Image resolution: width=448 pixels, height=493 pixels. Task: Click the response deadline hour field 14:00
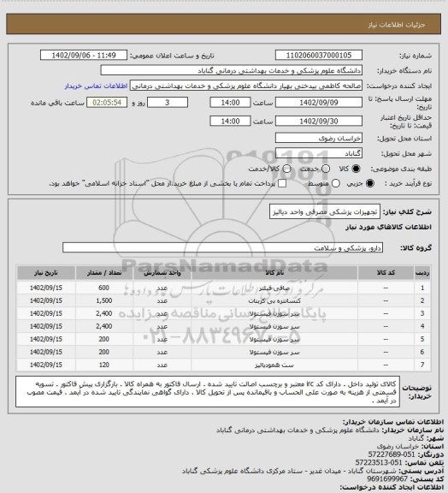point(230,103)
